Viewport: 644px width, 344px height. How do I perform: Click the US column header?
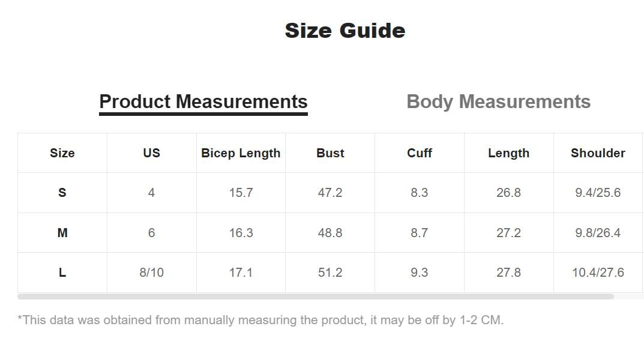151,153
